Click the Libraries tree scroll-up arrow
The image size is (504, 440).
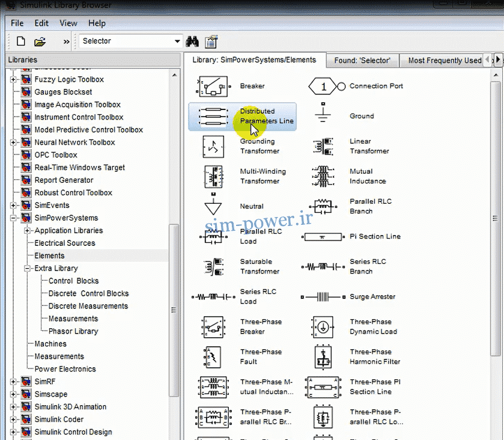tap(174, 75)
